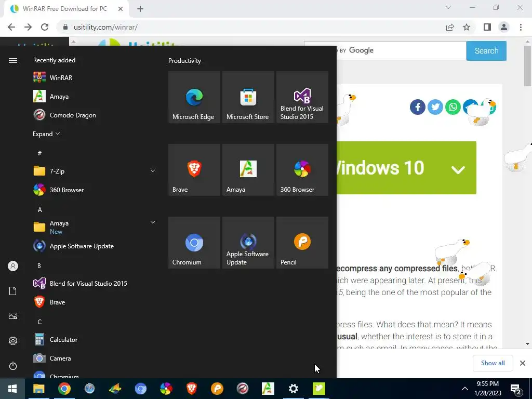The image size is (532, 399).
Task: Jump to the B letter group
Action: click(x=39, y=265)
